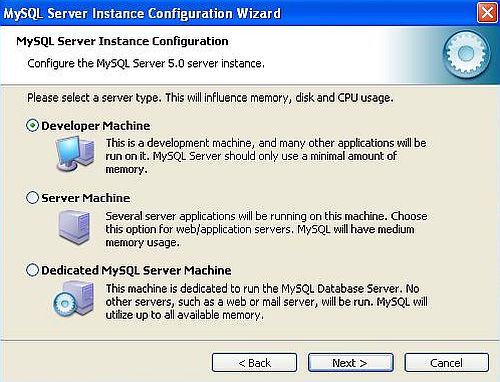Click the window title 'MySQL Server Instance Configuration Wizard'

coord(142,14)
